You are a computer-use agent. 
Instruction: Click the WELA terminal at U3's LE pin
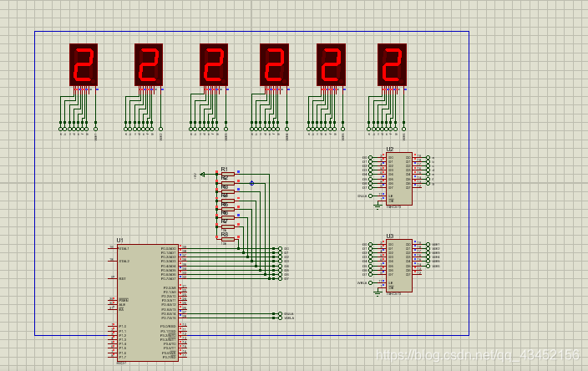pyautogui.click(x=371, y=282)
